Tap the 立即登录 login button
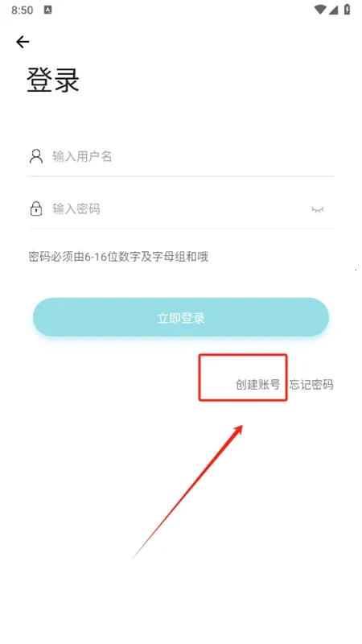Viewport: 362px width, 644px height. (x=181, y=317)
